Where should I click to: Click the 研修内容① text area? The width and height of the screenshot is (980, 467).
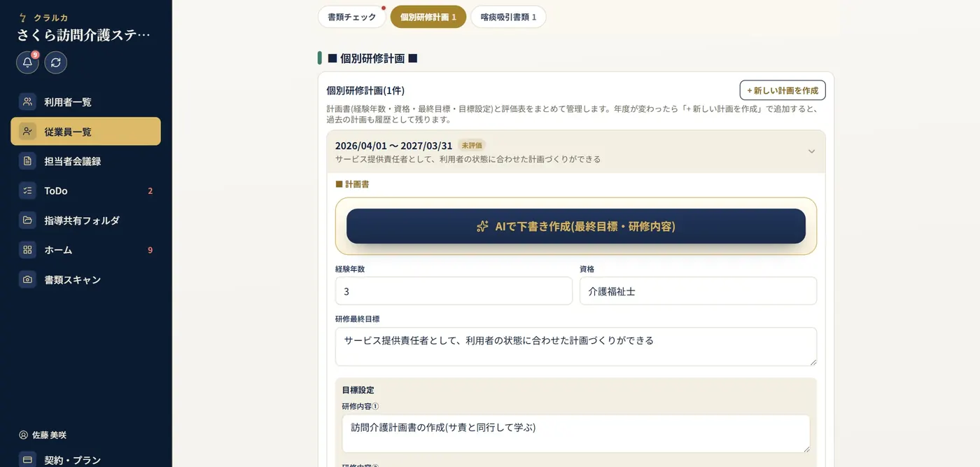[x=576, y=433]
